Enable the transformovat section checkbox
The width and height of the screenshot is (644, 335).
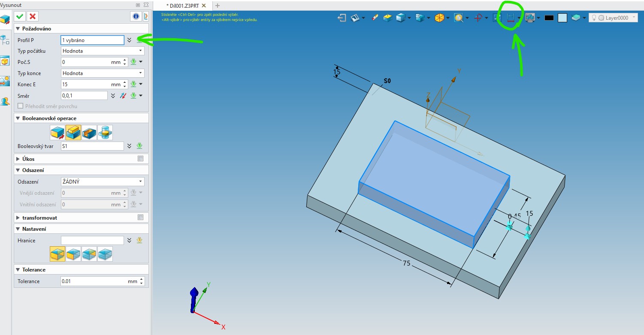[x=140, y=217]
